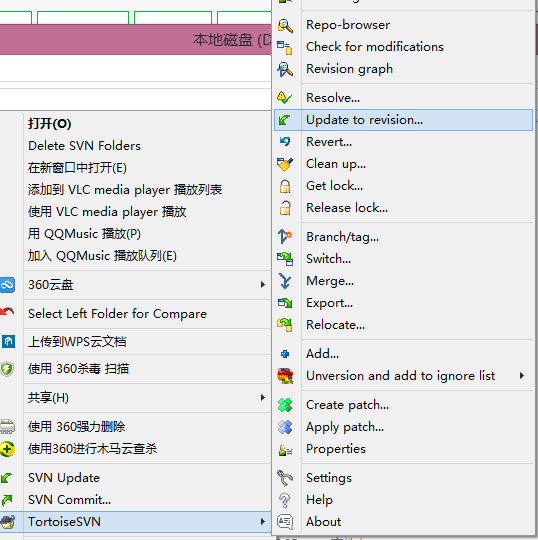This screenshot has height=540, width=538.
Task: Click the WPS cloud upload icon
Action: (8, 342)
